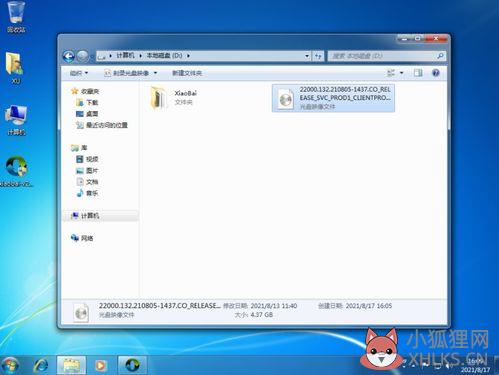The image size is (499, 375).
Task: Click the Computer segment in address path
Action: 125,56
